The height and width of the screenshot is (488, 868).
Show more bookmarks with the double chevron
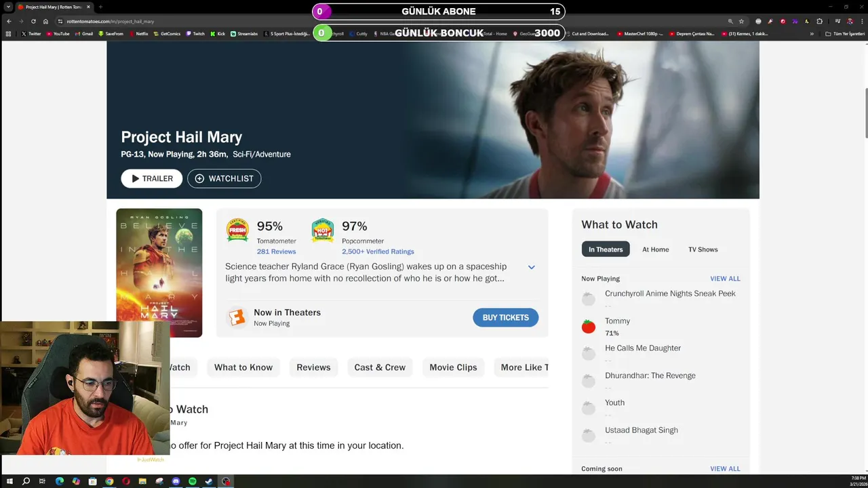tap(812, 33)
